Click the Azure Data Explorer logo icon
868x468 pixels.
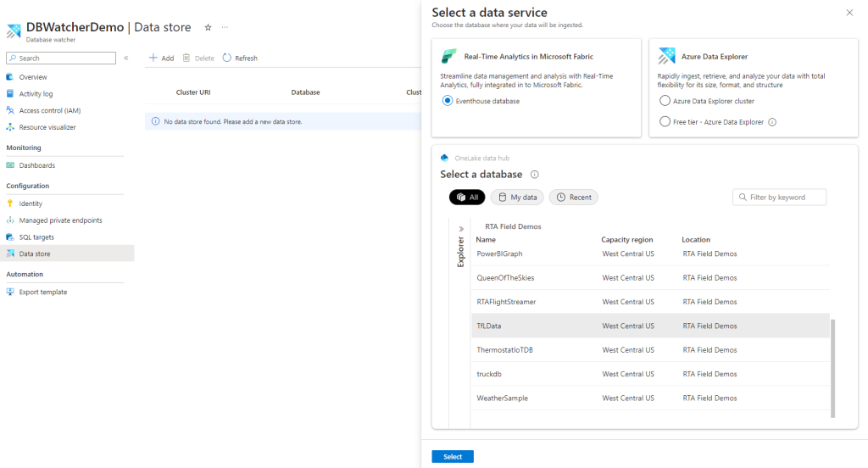point(666,56)
